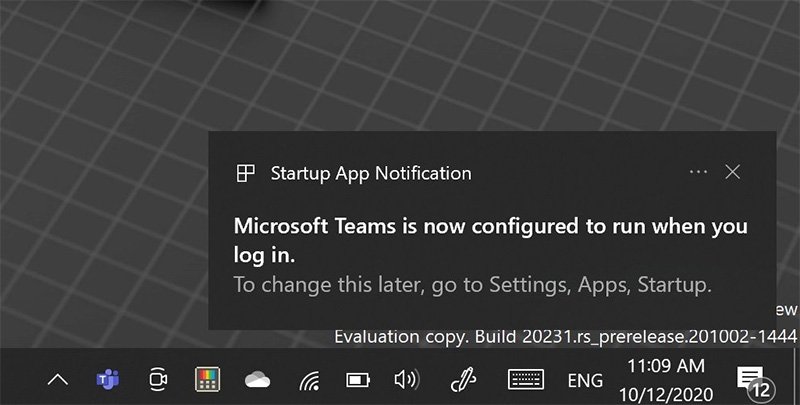This screenshot has width=800, height=405.
Task: Open the clock and calendar flyout
Action: click(670, 380)
